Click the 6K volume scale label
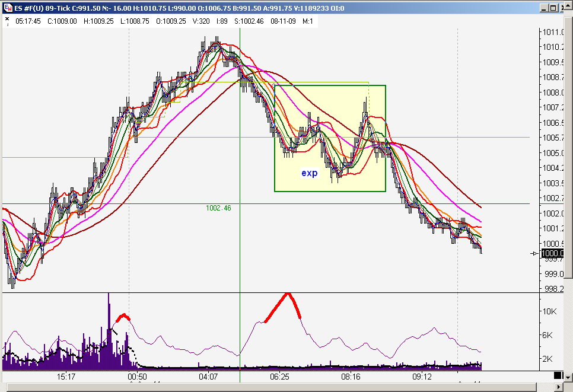The image size is (573, 392). click(x=547, y=336)
